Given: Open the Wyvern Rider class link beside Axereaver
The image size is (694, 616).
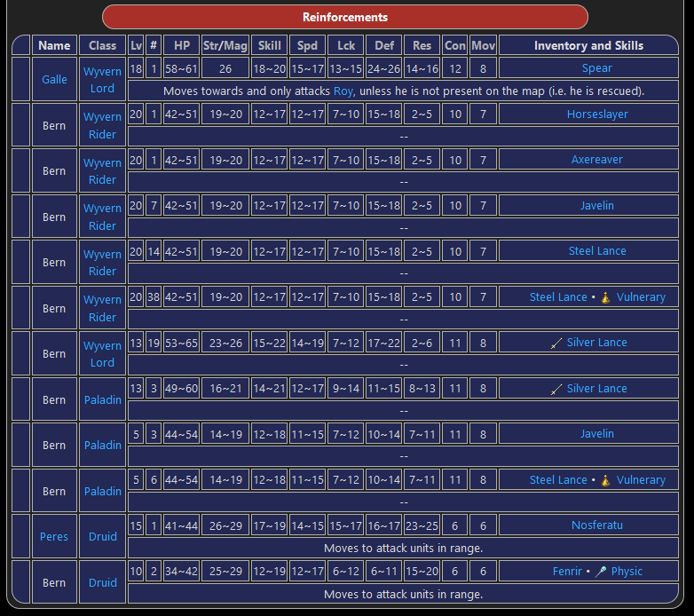Looking at the screenshot, I should [102, 171].
